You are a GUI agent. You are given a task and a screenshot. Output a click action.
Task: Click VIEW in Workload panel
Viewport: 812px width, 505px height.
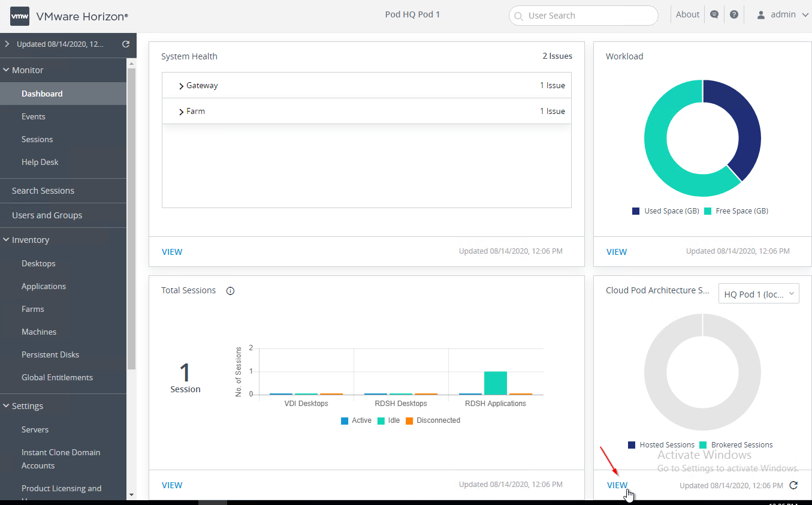click(x=617, y=252)
